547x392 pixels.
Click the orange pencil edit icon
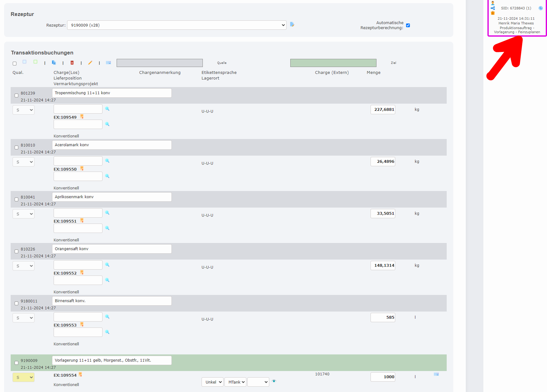point(90,63)
